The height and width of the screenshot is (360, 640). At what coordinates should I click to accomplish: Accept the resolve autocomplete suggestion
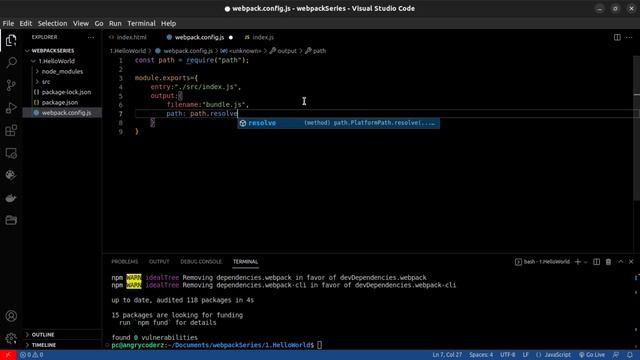tap(339, 123)
